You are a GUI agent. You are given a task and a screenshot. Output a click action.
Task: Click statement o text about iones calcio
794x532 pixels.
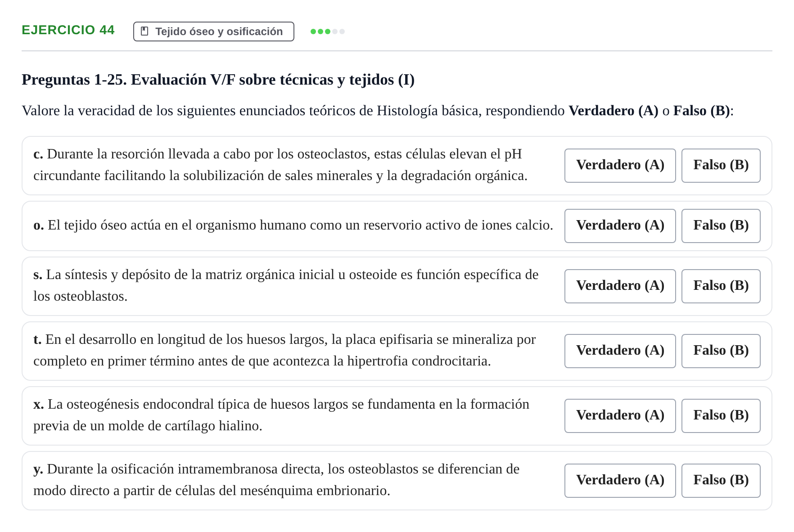pyautogui.click(x=293, y=225)
